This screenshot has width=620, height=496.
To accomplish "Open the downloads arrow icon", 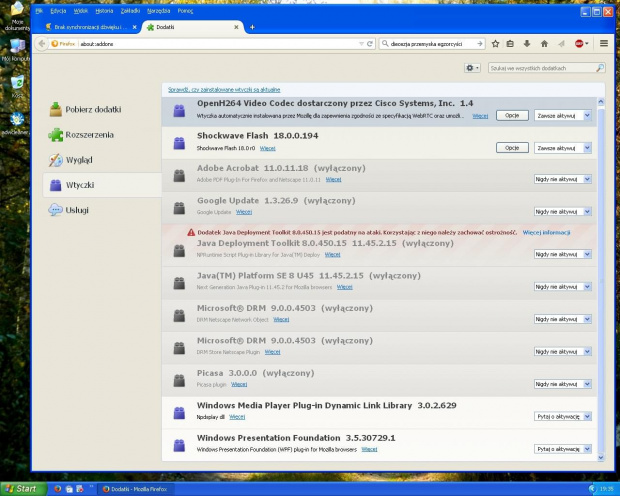I will (x=527, y=44).
